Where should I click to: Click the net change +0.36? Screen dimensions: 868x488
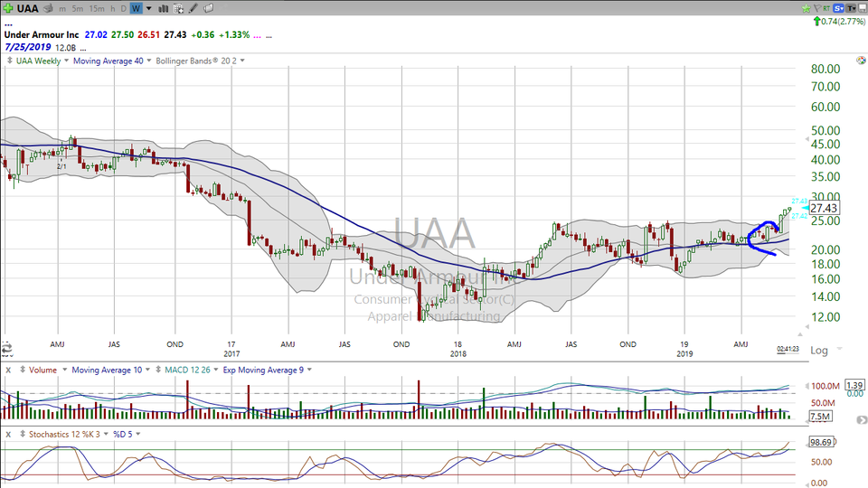(202, 35)
